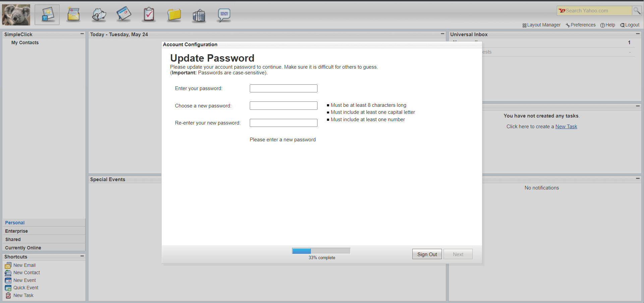Open the Calendar icon

click(x=124, y=15)
